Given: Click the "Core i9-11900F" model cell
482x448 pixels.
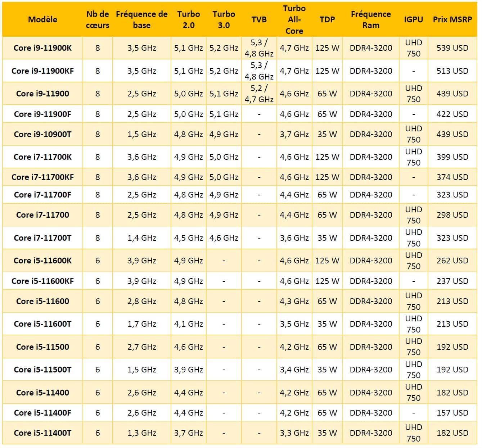Looking at the screenshot, I should (x=42, y=114).
